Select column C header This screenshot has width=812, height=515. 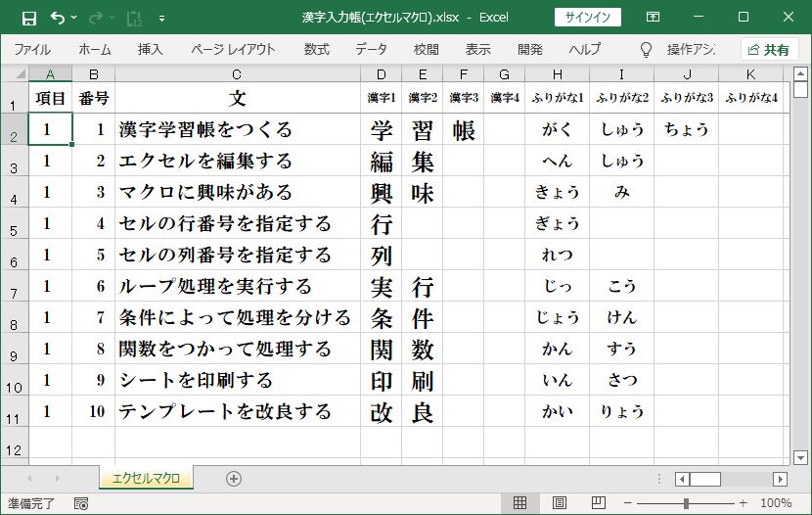[x=237, y=74]
